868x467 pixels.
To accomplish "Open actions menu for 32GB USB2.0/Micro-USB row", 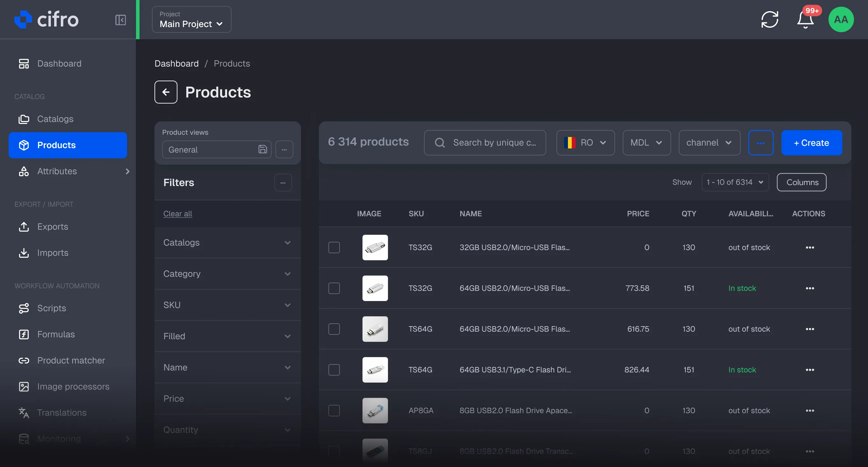I will point(810,247).
